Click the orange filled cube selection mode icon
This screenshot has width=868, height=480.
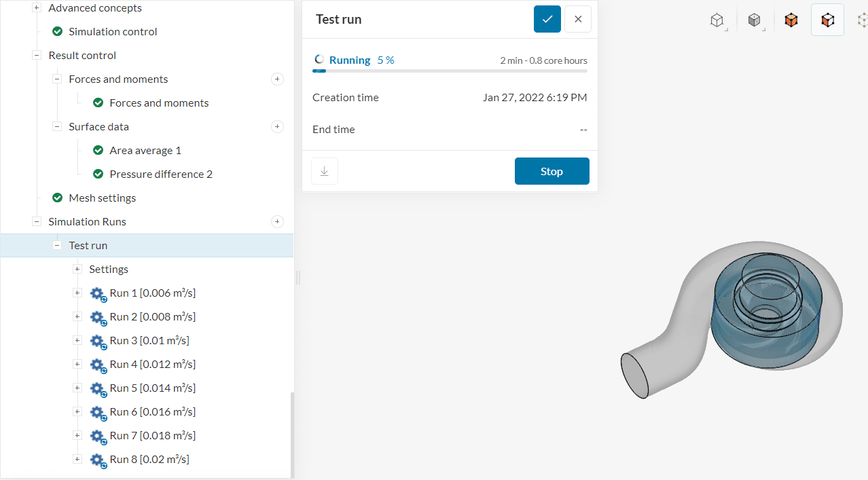coord(791,20)
